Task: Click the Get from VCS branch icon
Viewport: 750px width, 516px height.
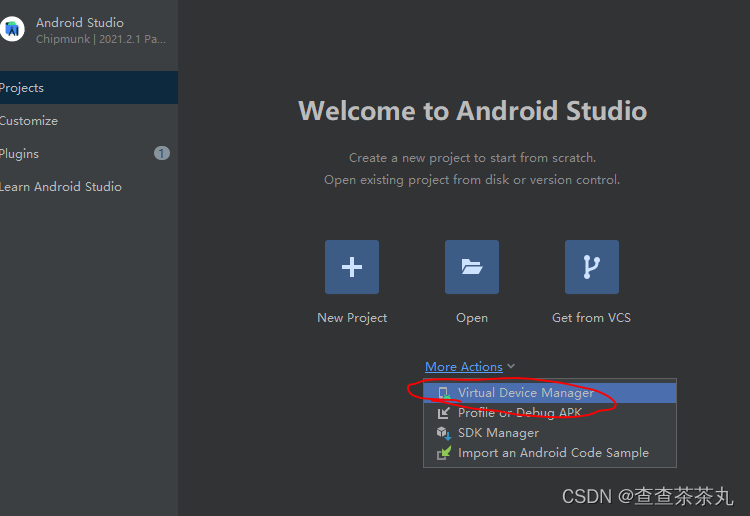Action: coord(592,267)
